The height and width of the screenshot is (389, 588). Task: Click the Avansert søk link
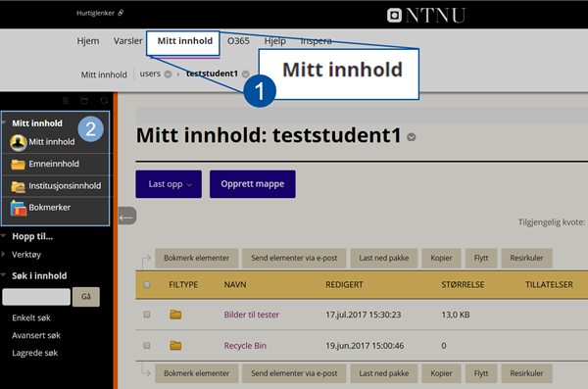36,335
